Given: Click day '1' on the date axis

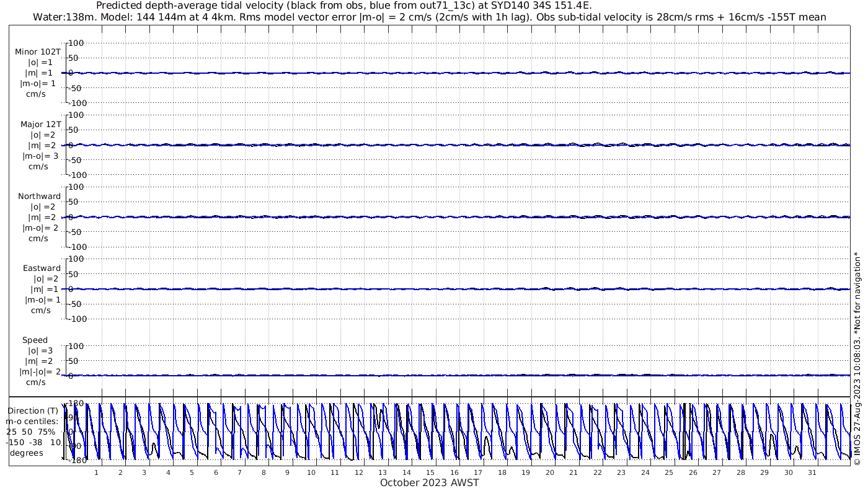Looking at the screenshot, I should (x=96, y=472).
